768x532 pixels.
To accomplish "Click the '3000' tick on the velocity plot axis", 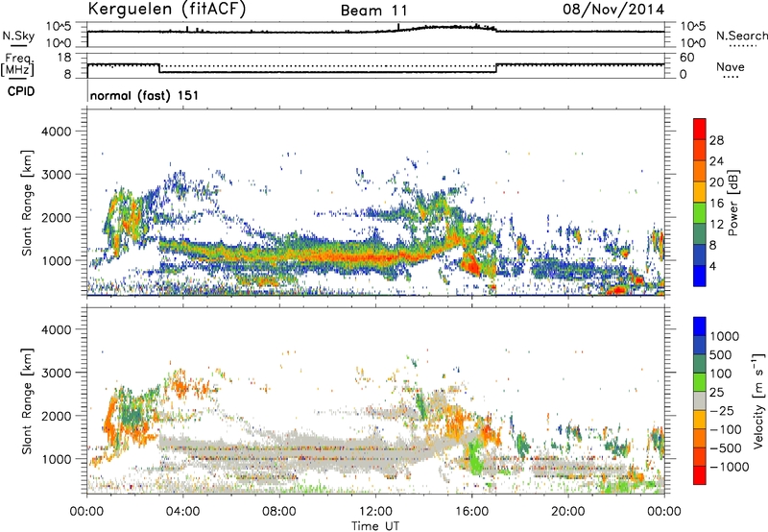I will pos(56,373).
